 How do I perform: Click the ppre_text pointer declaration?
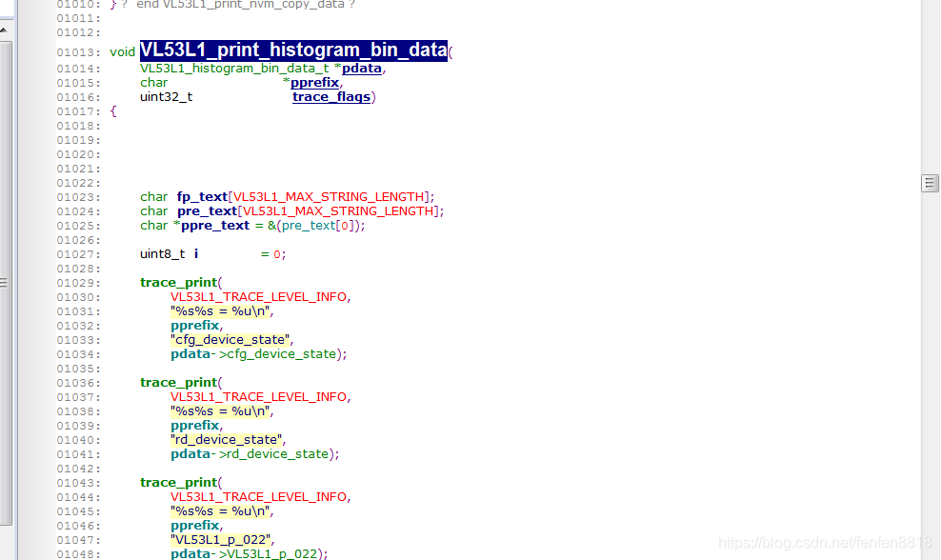tap(215, 226)
